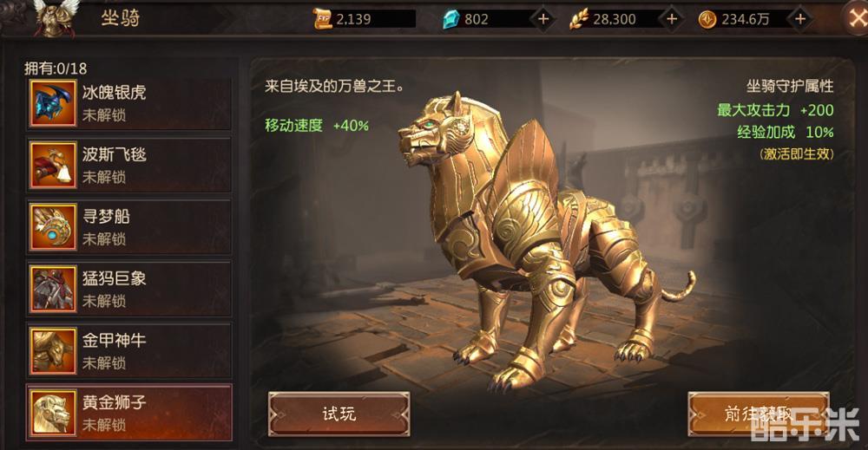This screenshot has height=450, width=868.
Task: Select the 冰魄银虎 mount icon
Action: tap(53, 103)
